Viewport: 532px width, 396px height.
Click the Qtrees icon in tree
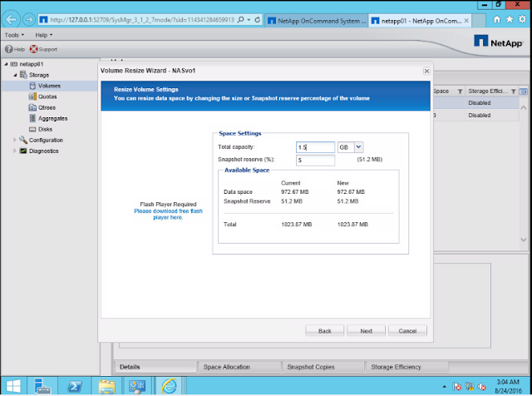(x=32, y=107)
